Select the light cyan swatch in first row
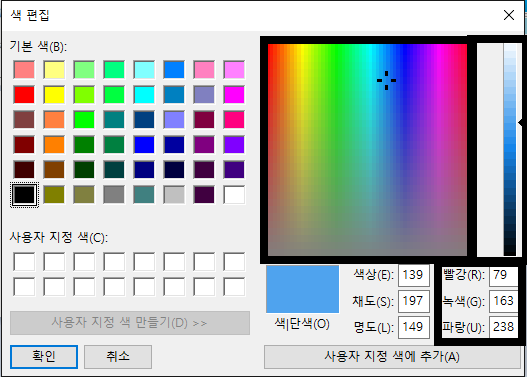Screen dimensions: 527x377 pyautogui.click(x=144, y=70)
